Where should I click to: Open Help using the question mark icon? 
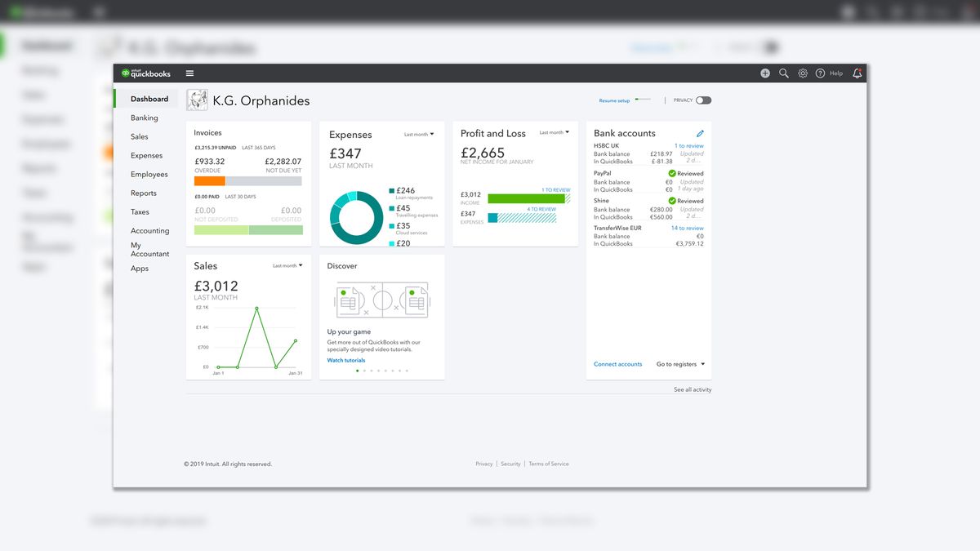821,73
